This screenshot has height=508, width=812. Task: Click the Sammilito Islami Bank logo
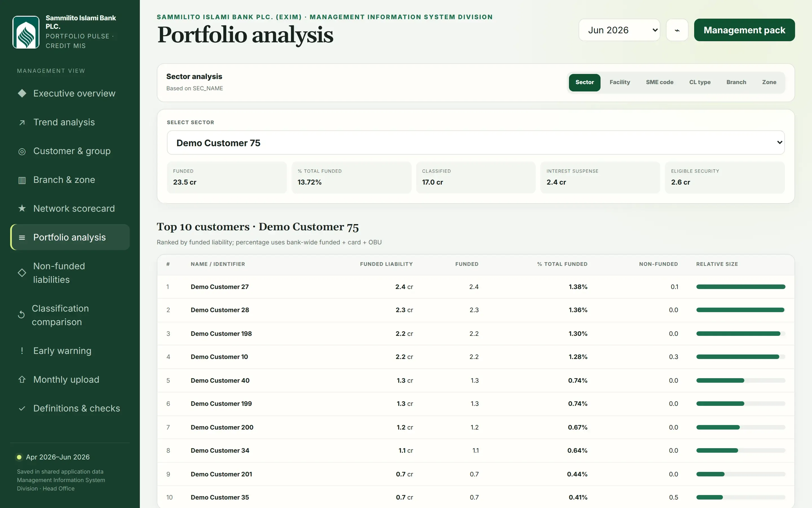(26, 32)
